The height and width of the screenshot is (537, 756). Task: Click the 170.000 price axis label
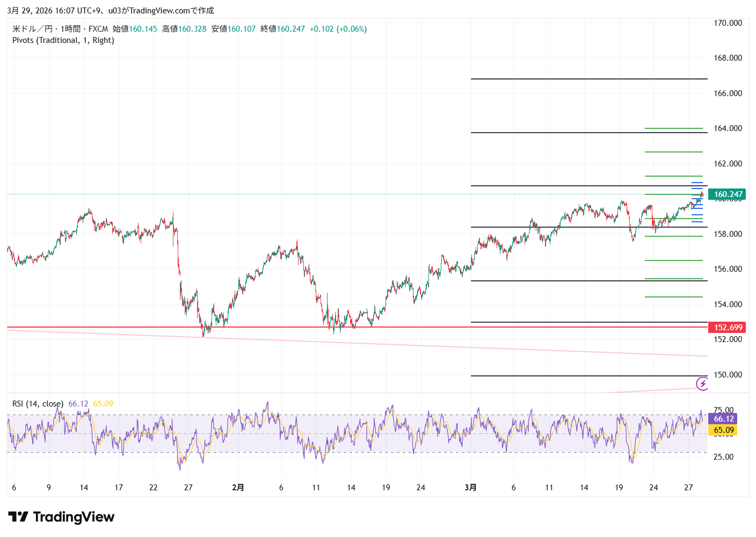[x=728, y=23]
